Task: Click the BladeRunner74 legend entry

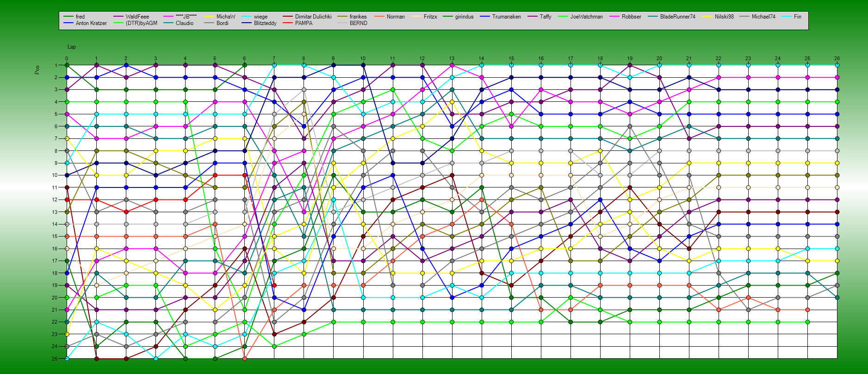Action: pos(677,17)
